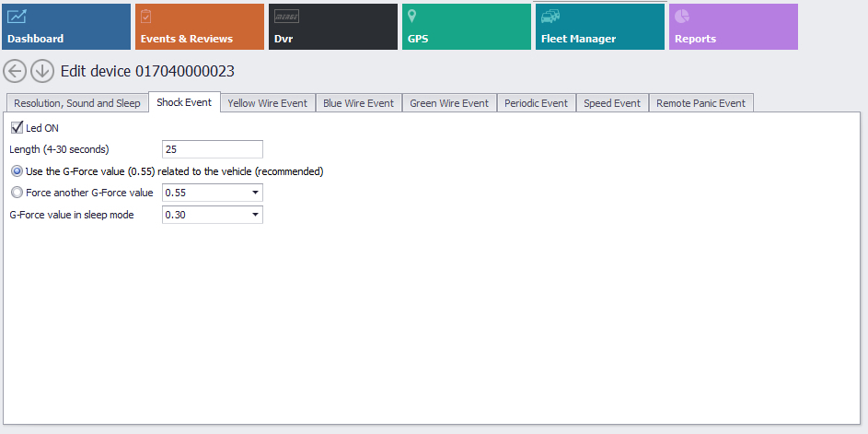Select Force another G-Force value radio
Screen dimensions: 868x434
[x=17, y=193]
